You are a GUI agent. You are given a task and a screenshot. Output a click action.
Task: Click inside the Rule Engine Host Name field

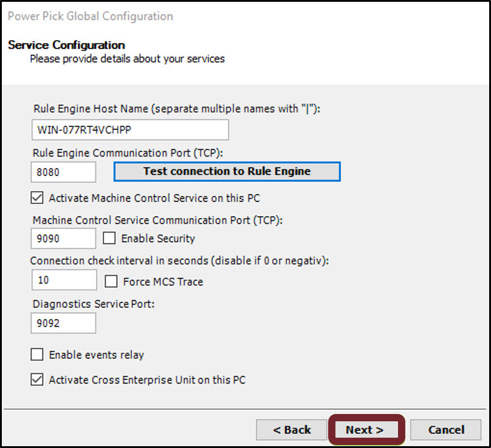click(129, 129)
